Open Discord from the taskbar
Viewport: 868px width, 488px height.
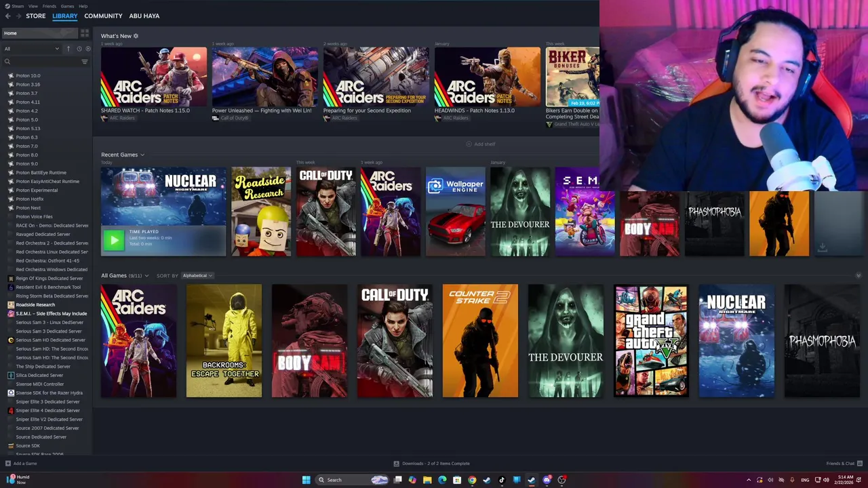pos(547,480)
